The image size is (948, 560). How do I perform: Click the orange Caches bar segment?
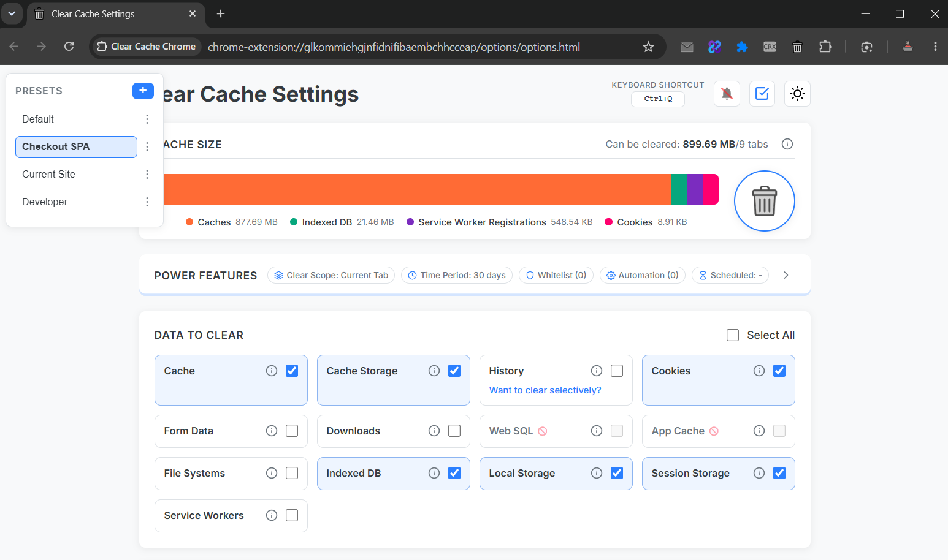tap(417, 189)
